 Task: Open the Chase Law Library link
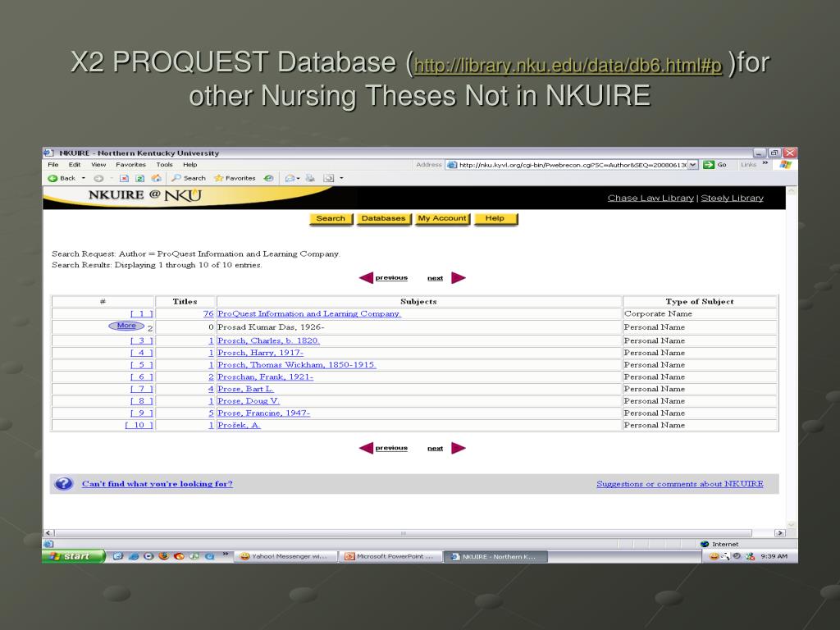[651, 199]
